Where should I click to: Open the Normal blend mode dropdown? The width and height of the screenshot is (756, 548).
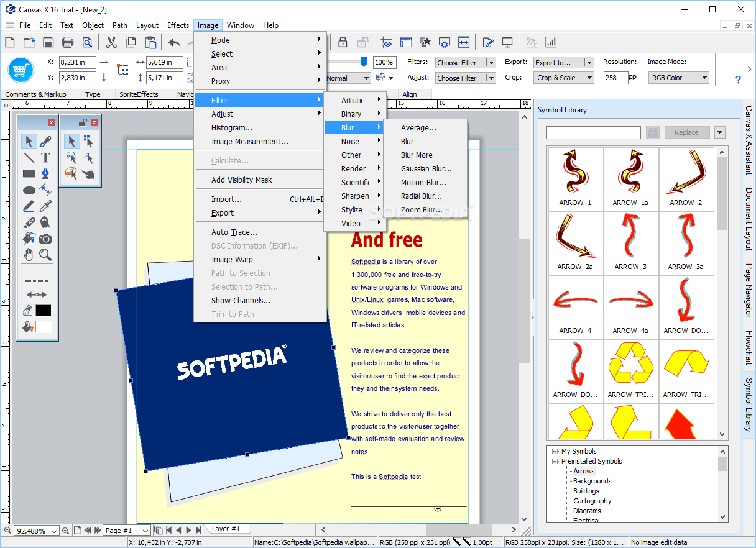[348, 78]
